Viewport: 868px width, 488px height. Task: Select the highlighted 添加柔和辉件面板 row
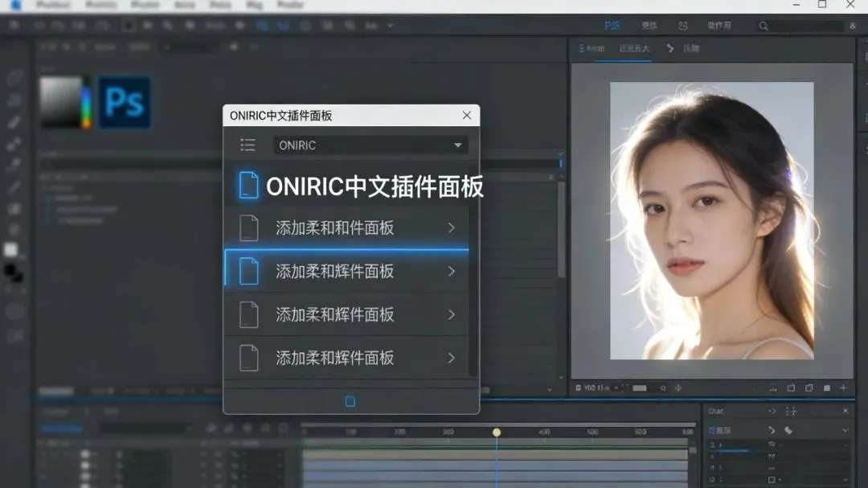(346, 271)
